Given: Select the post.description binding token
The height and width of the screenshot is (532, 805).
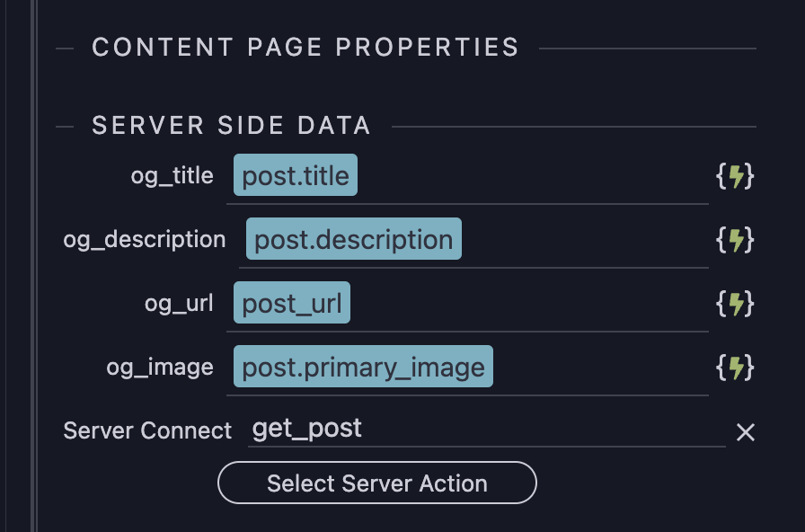Looking at the screenshot, I should point(352,240).
